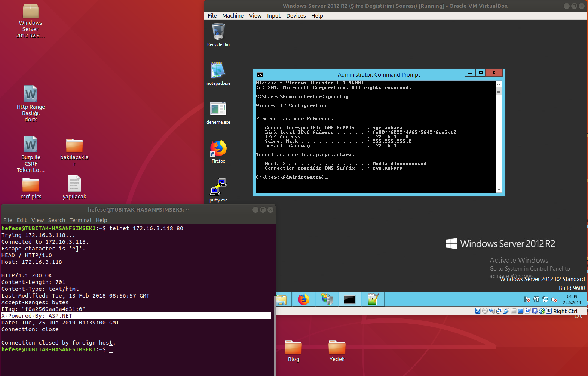Image resolution: width=588 pixels, height=376 pixels.
Task: Select the bakılacaklar folder
Action: pyautogui.click(x=74, y=152)
